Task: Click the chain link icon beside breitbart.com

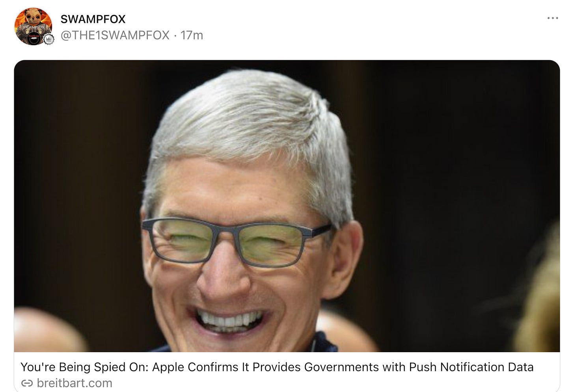Action: [27, 383]
